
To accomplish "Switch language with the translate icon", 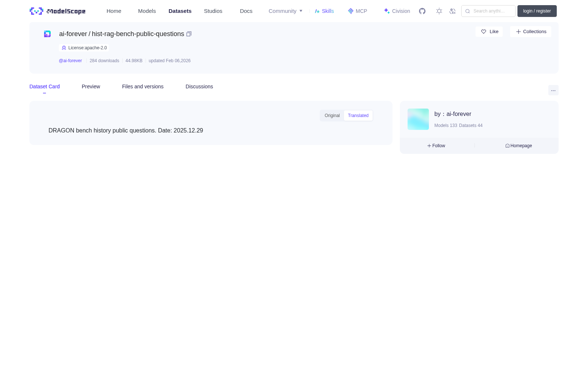I will click(x=452, y=11).
